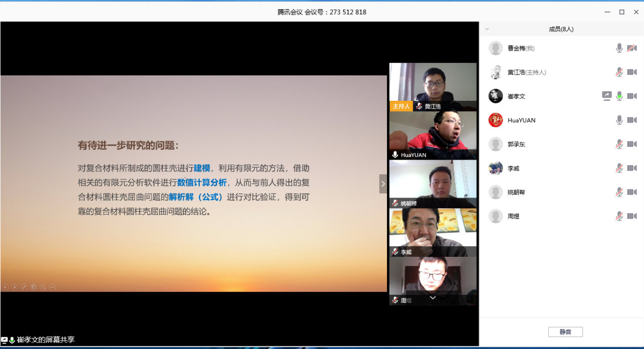Viewport: 644px width, 349px height.
Task: Collapse the 成员(8人) panel with the chevron
Action: [x=487, y=29]
